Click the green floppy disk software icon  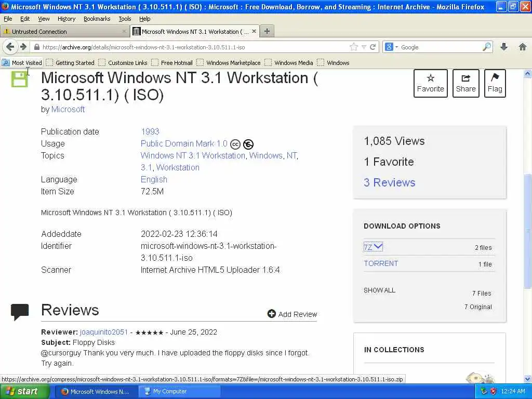pos(19,78)
